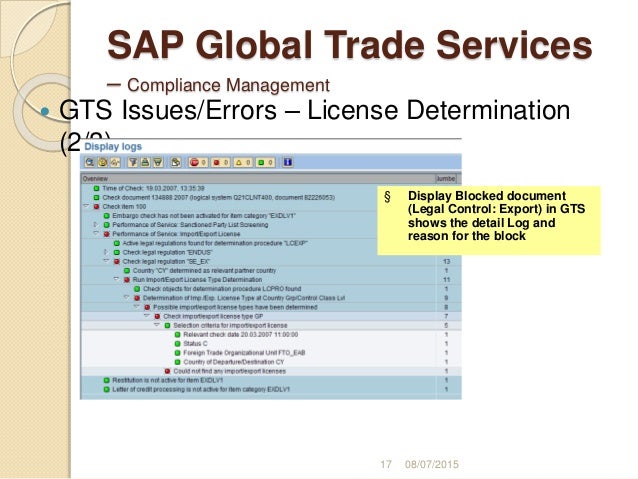Click the red stop-sign message counter button
The width and height of the screenshot is (638, 479).
click(198, 162)
